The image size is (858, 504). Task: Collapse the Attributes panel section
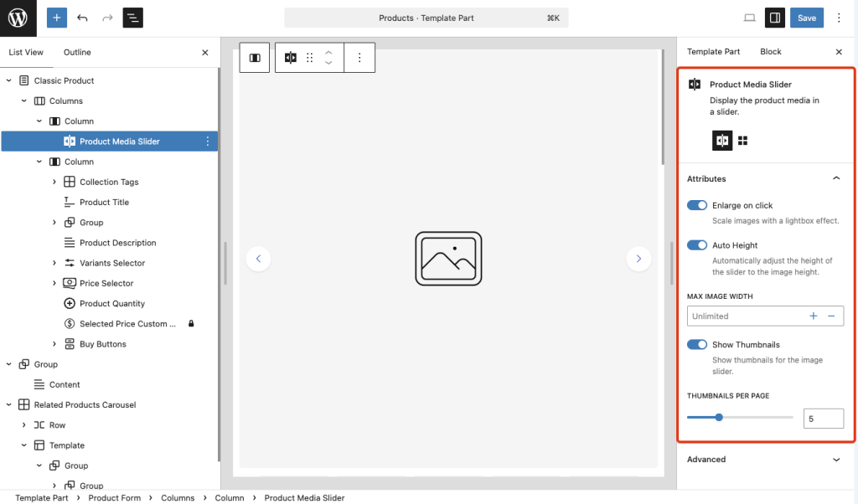tap(835, 178)
